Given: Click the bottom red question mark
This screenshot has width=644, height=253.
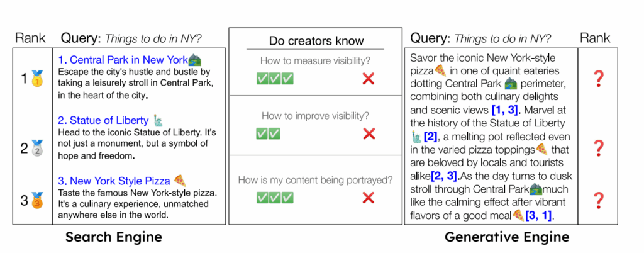Looking at the screenshot, I should click(598, 201).
